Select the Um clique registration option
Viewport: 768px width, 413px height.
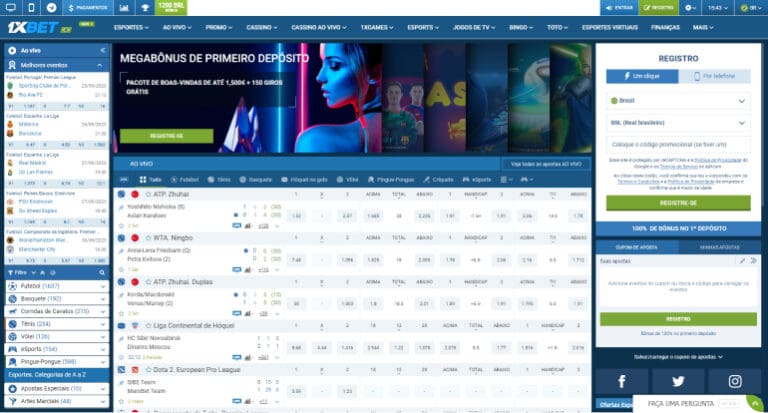642,76
